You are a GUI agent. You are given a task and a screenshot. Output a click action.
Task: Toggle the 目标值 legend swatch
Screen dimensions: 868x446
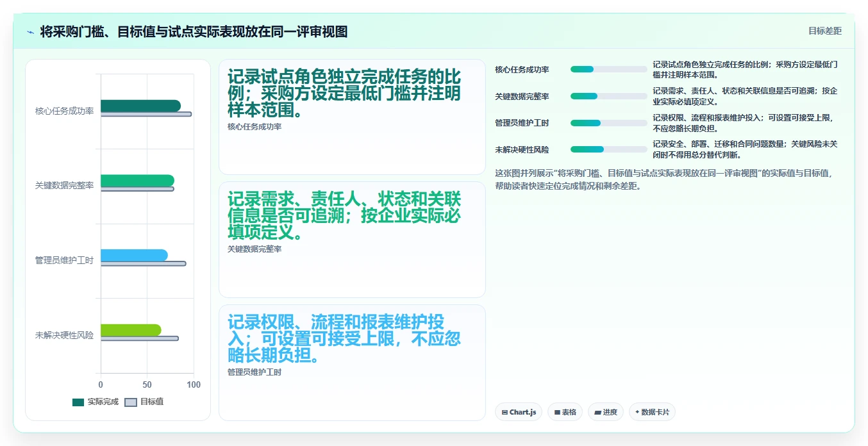tap(131, 402)
